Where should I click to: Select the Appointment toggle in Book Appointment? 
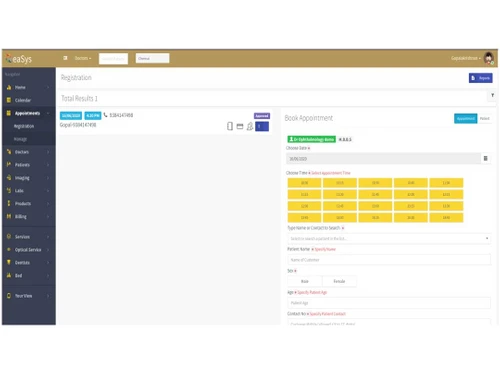[466, 118]
